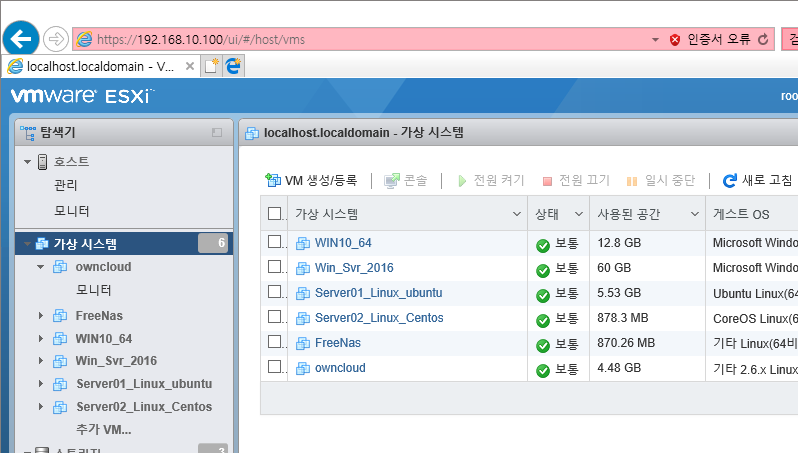Screen dimensions: 798x453
Task: Expand the Win_Svr_2016 tree node
Action: coord(41,361)
